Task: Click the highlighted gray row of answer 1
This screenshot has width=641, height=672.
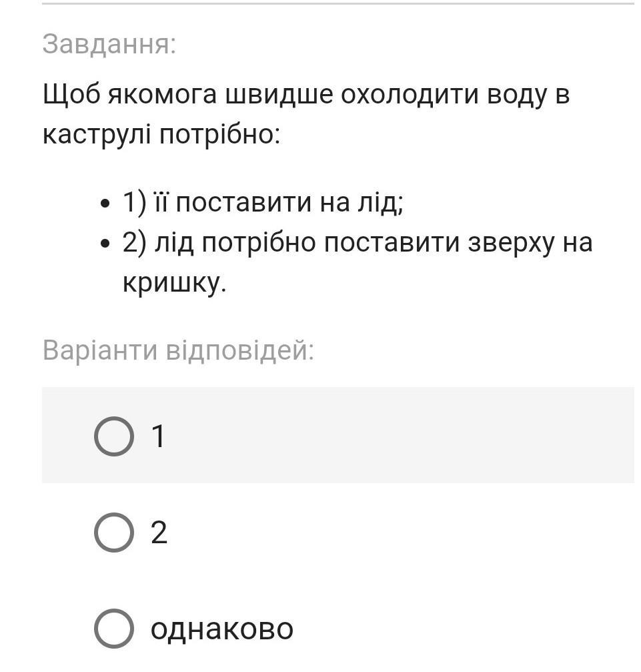Action: click(338, 435)
